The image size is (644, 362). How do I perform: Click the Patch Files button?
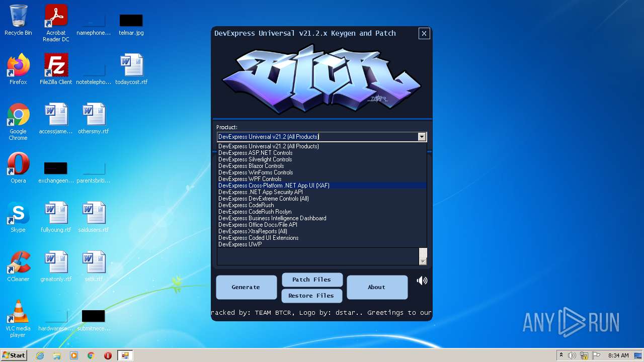(312, 280)
